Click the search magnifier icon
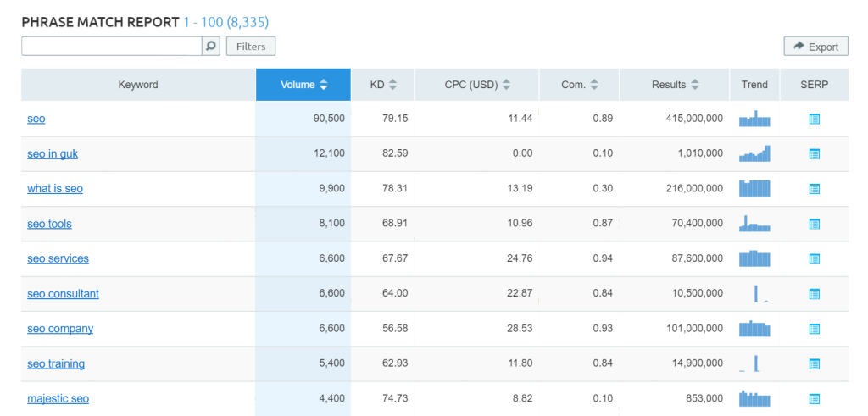 point(211,46)
